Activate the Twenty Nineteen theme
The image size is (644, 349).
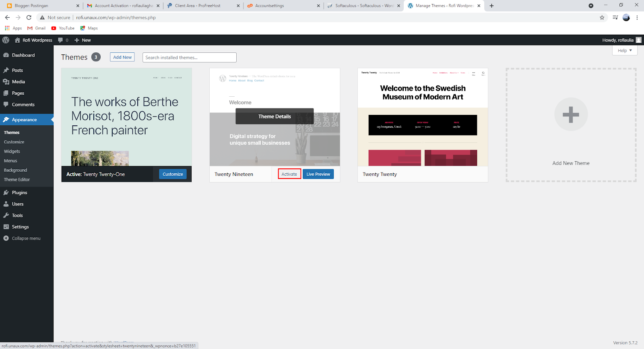click(x=289, y=174)
